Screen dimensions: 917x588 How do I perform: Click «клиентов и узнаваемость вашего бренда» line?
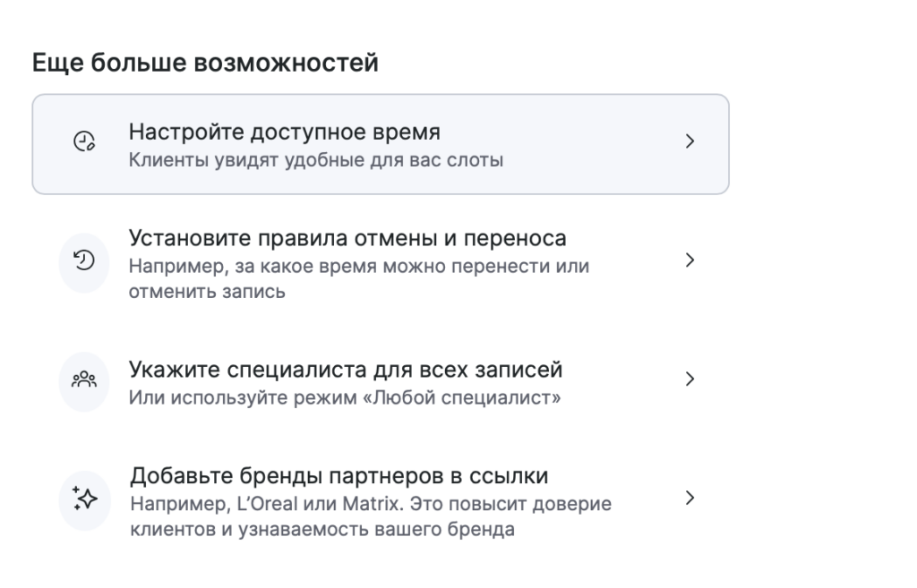[322, 529]
